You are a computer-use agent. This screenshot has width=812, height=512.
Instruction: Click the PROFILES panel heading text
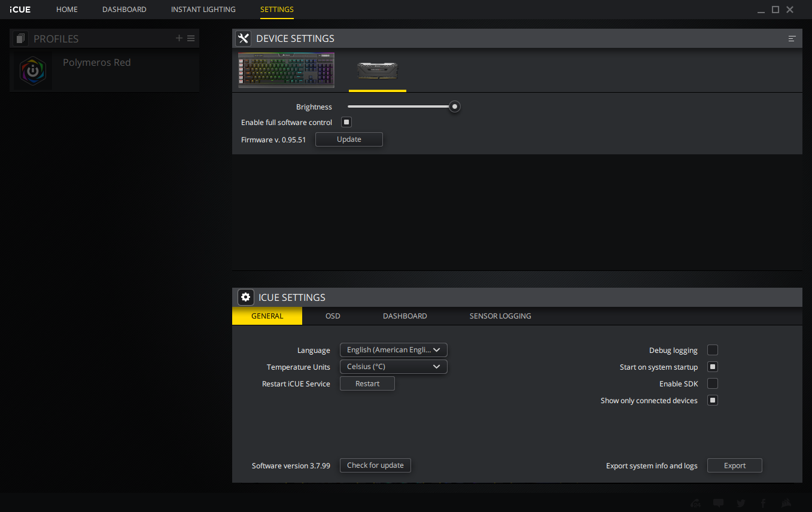coord(56,39)
